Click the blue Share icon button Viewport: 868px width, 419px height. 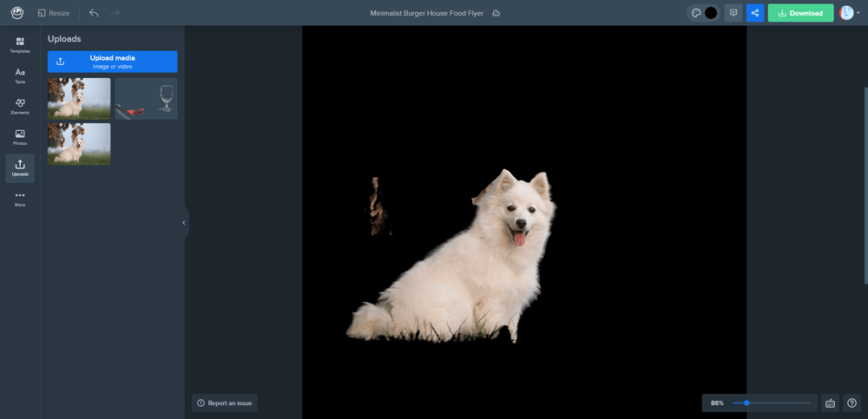[x=755, y=13]
